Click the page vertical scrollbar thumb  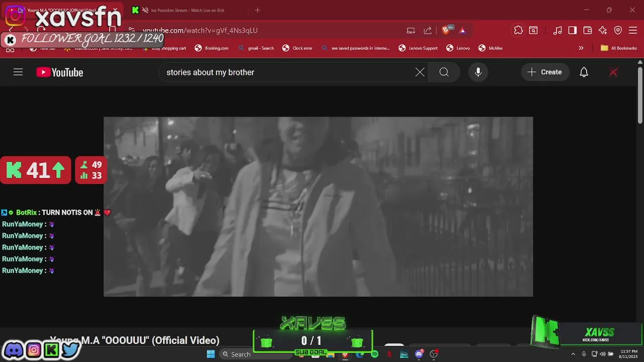tap(640, 96)
